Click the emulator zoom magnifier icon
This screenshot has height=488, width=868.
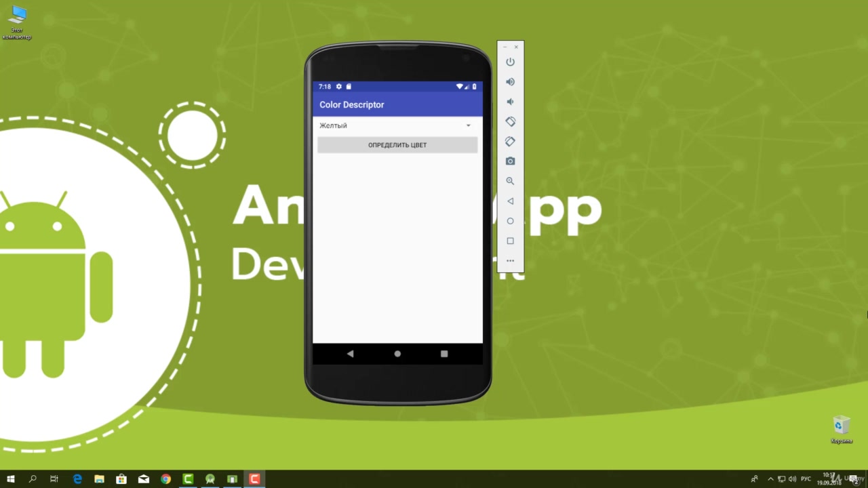(x=510, y=181)
